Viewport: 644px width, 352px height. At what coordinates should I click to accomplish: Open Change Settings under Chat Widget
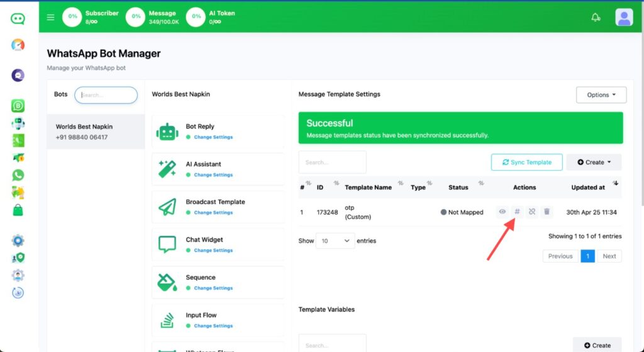click(213, 251)
